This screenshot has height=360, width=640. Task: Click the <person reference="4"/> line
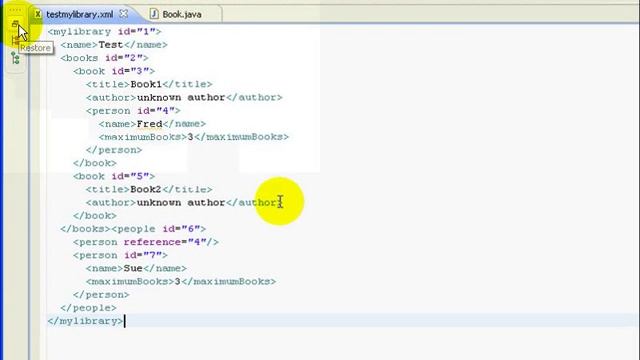tap(146, 242)
